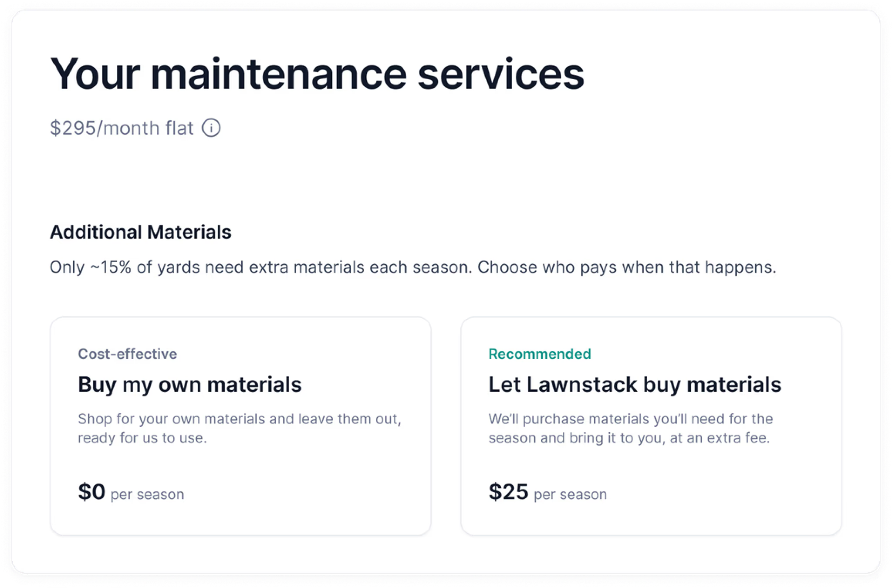Screen dimensions: 892x588
Task: Click the "Only ~15% of yards" sentence
Action: tap(261, 267)
